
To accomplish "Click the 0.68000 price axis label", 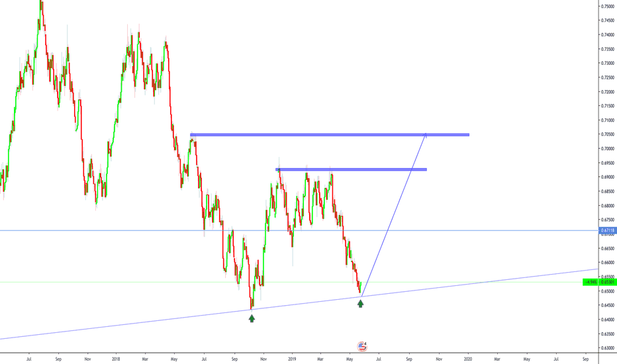I will pyautogui.click(x=608, y=205).
